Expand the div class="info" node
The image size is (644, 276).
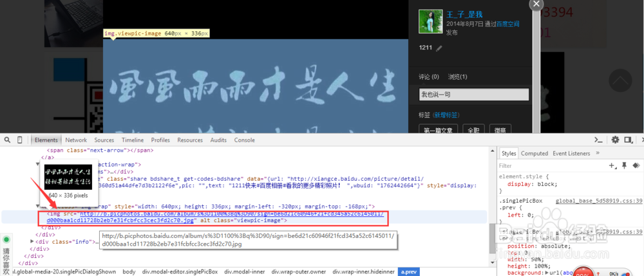(32, 241)
